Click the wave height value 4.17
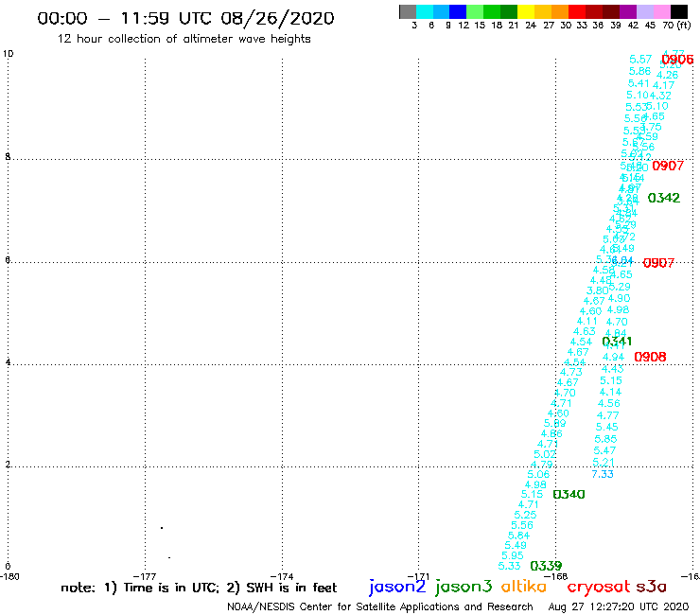The width and height of the screenshot is (700, 615). [x=663, y=85]
